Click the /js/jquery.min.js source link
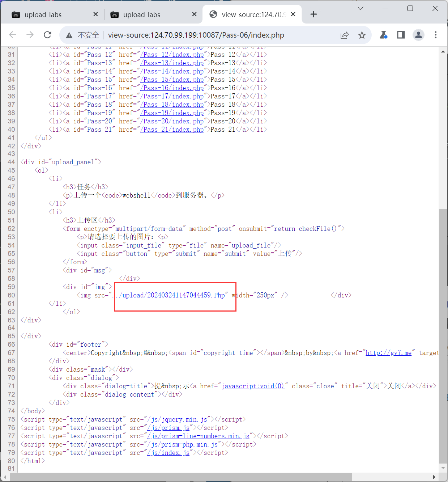The width and height of the screenshot is (448, 482). (177, 419)
